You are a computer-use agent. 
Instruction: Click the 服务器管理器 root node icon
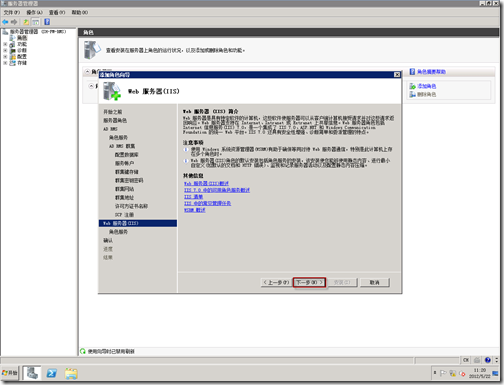[5, 32]
